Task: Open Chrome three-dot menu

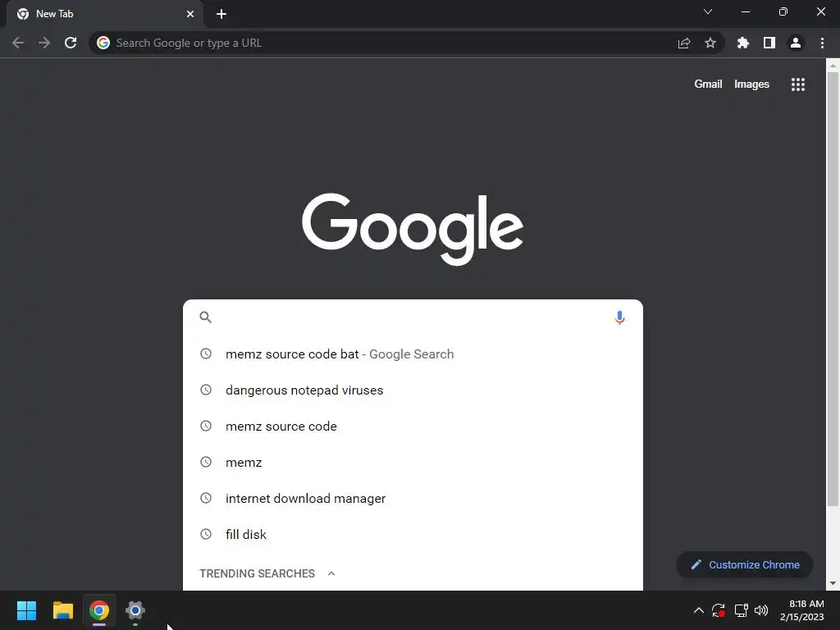Action: [822, 43]
